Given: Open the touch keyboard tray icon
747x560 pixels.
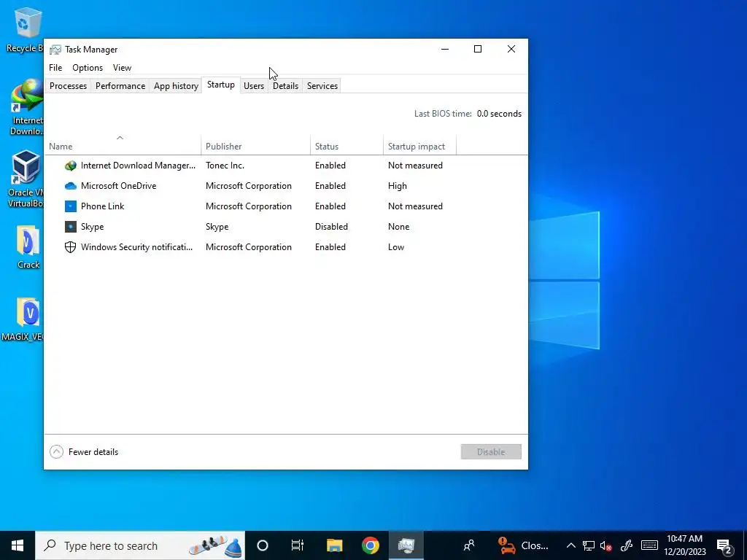Looking at the screenshot, I should (x=649, y=545).
